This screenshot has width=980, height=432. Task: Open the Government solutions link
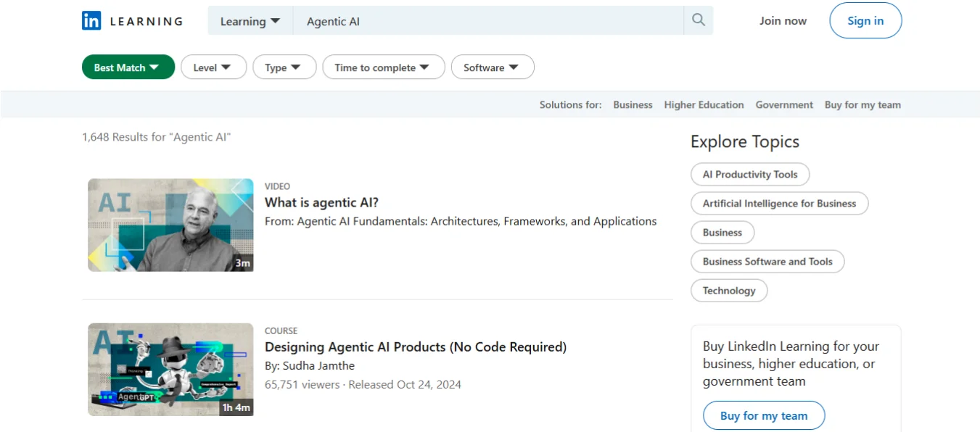784,104
